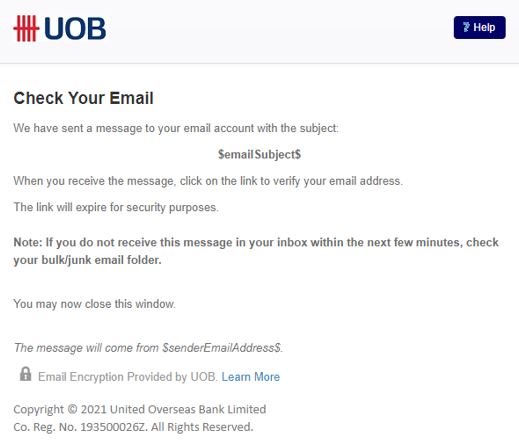The image size is (519, 446).
Task: Click 'The link will expire' sentence
Action: (x=116, y=207)
